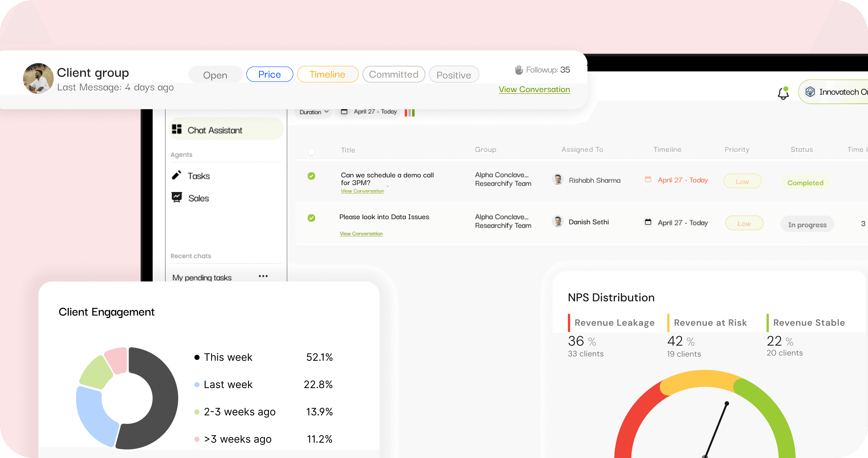Click the Followup hand icon
Image resolution: width=868 pixels, height=458 pixels.
(x=519, y=70)
